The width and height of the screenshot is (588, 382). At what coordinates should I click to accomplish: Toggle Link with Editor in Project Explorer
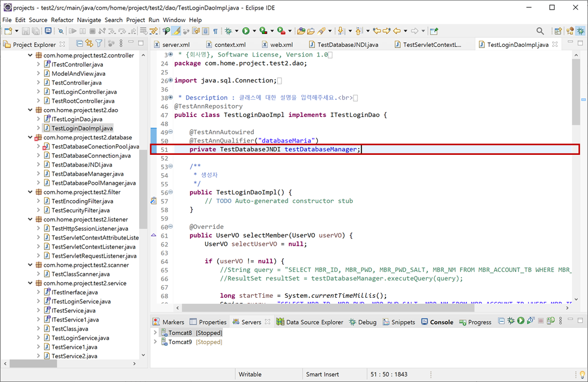click(89, 44)
